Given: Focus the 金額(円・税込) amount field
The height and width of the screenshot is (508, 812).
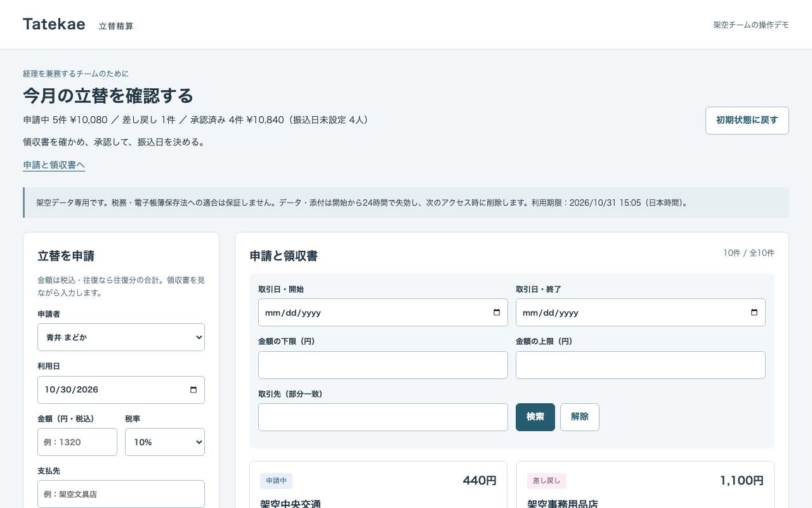Looking at the screenshot, I should (77, 442).
